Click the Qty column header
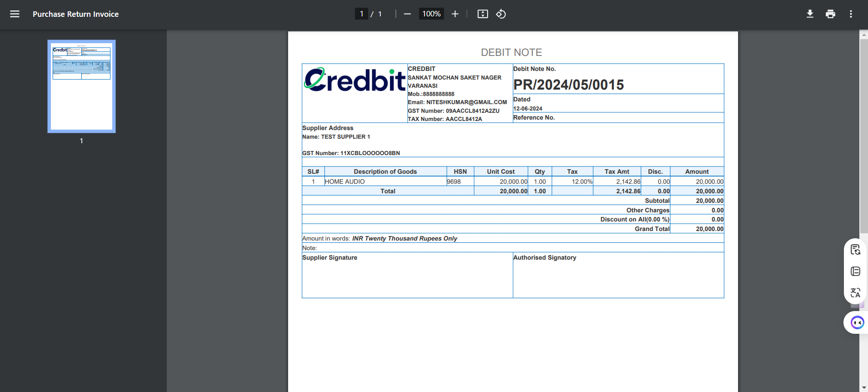This screenshot has height=392, width=868. coord(539,171)
